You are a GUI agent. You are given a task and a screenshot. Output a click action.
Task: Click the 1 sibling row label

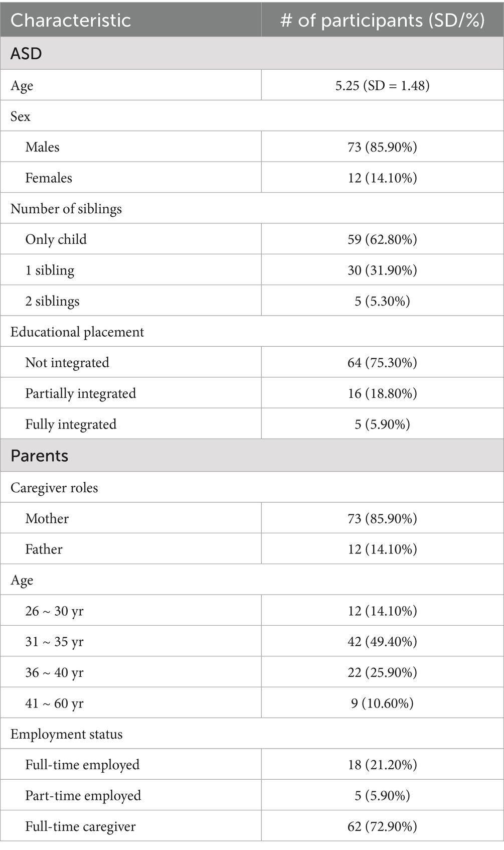(x=50, y=270)
